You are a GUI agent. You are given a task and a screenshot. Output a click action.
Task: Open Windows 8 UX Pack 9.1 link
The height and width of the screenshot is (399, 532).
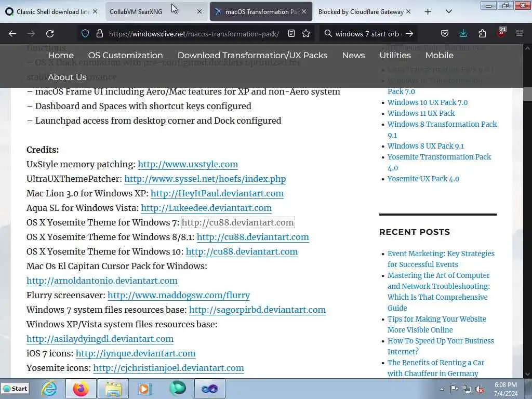(425, 146)
